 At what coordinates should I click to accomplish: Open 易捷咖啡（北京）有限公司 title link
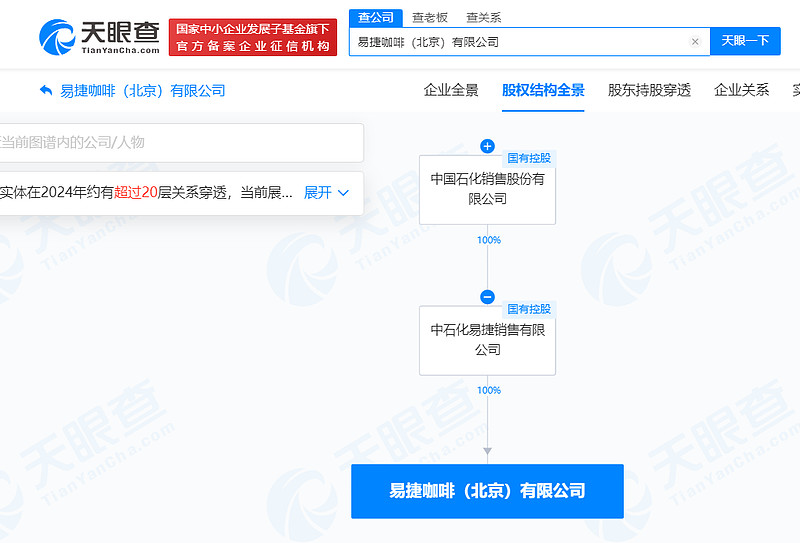click(x=142, y=91)
